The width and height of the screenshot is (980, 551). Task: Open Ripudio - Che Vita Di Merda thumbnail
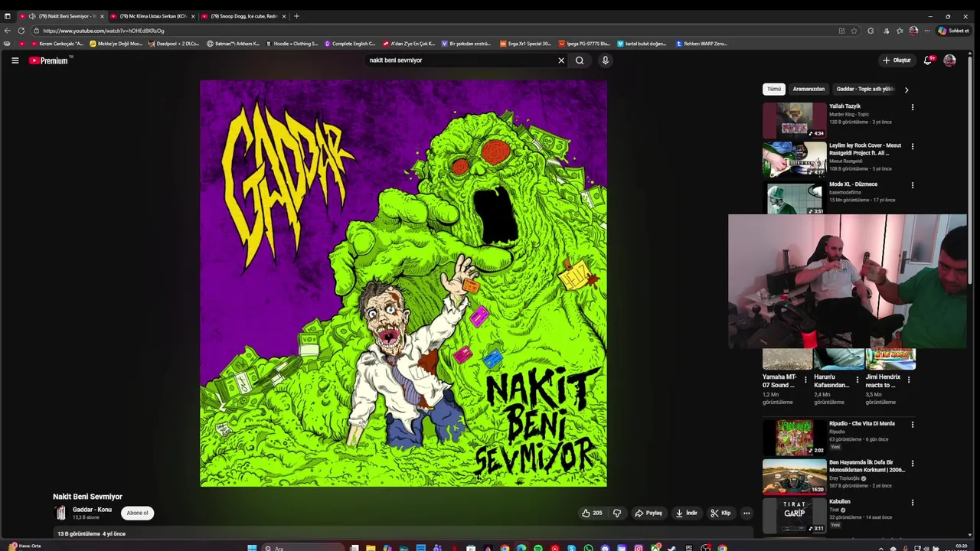(794, 437)
